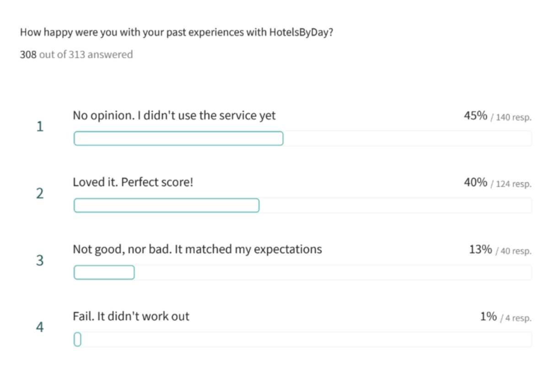Select rank number 1 in the list

pos(40,127)
